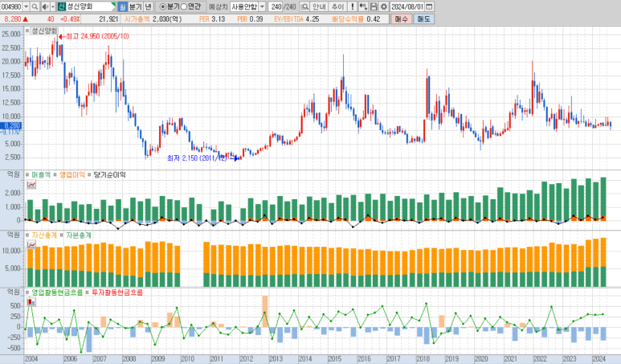The image size is (621, 364).
Task: Click the speaker sound icon
Action: [46, 6]
